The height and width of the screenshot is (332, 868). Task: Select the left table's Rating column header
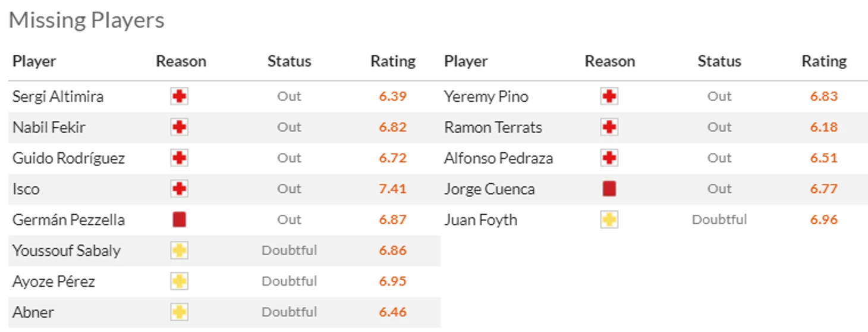click(x=393, y=61)
